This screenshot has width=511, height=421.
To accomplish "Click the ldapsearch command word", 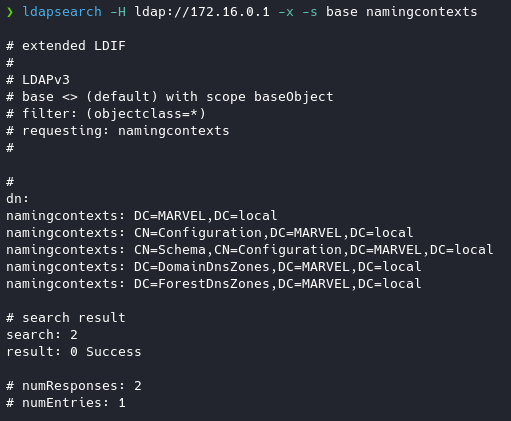I will [62, 12].
